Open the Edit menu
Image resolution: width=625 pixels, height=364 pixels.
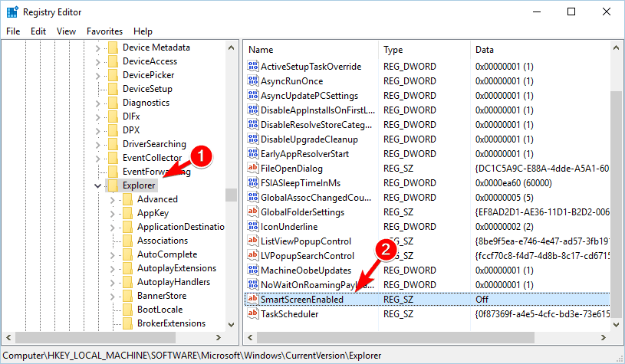tap(38, 31)
